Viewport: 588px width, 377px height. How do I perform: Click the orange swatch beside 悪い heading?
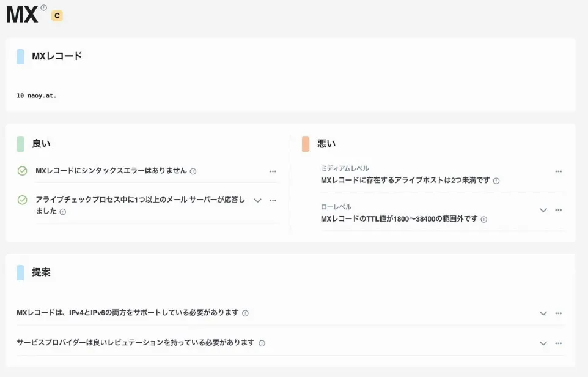[x=306, y=144]
